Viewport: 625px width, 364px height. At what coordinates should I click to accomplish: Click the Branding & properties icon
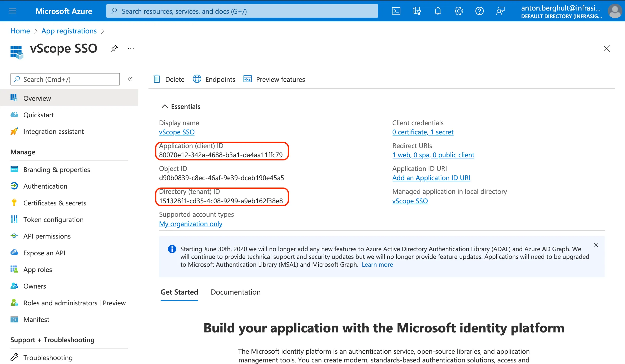(14, 169)
